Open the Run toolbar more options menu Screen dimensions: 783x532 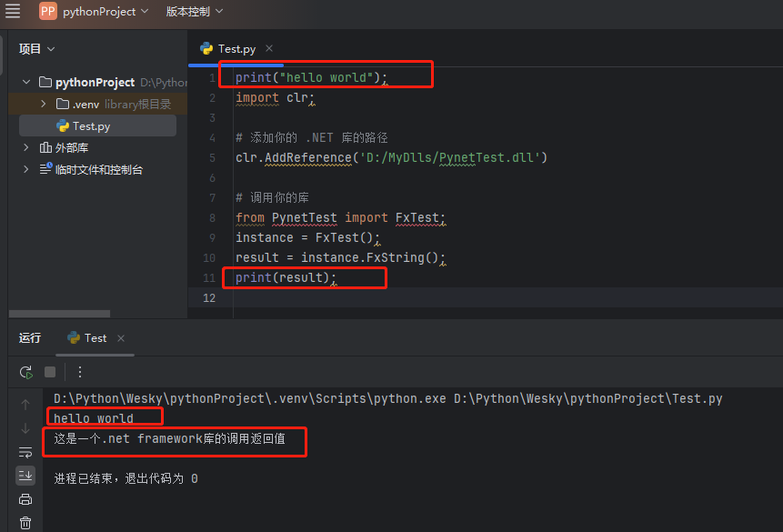[x=80, y=372]
